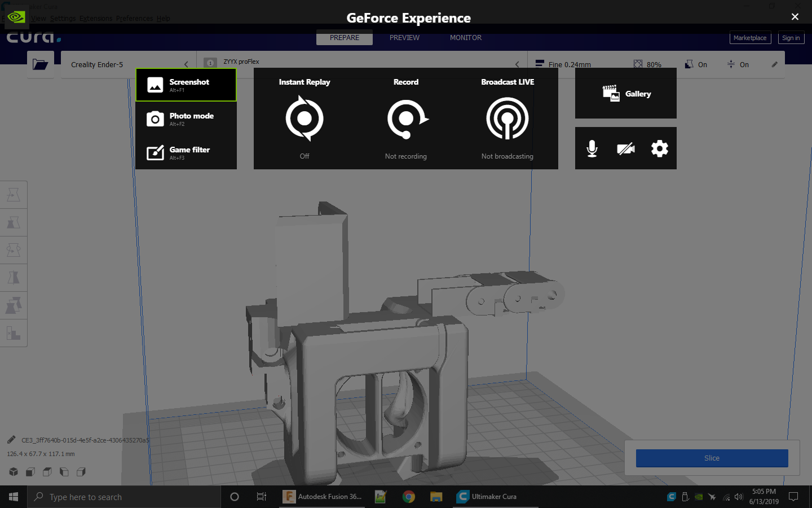Open the Windows notification center
This screenshot has width=812, height=508.
point(793,497)
